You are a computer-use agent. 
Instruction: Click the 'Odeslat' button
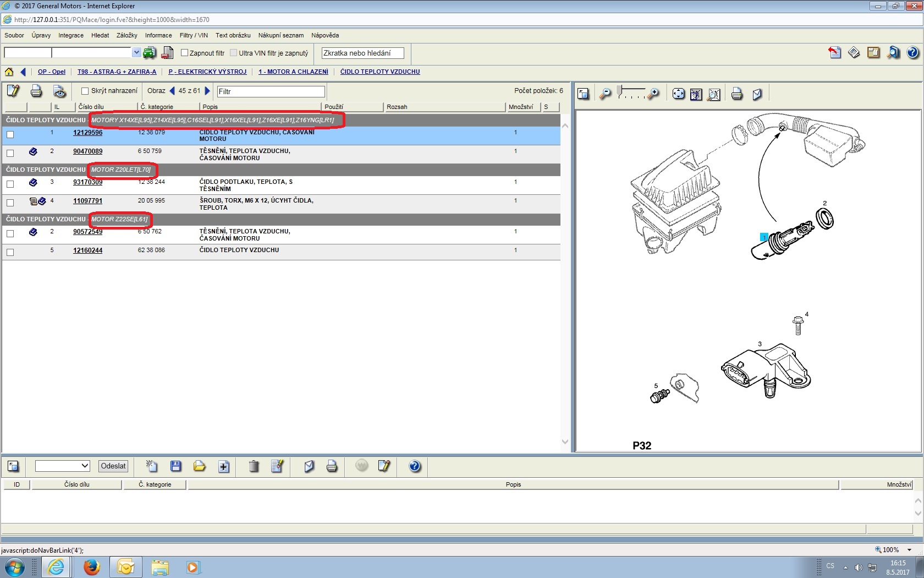click(113, 466)
